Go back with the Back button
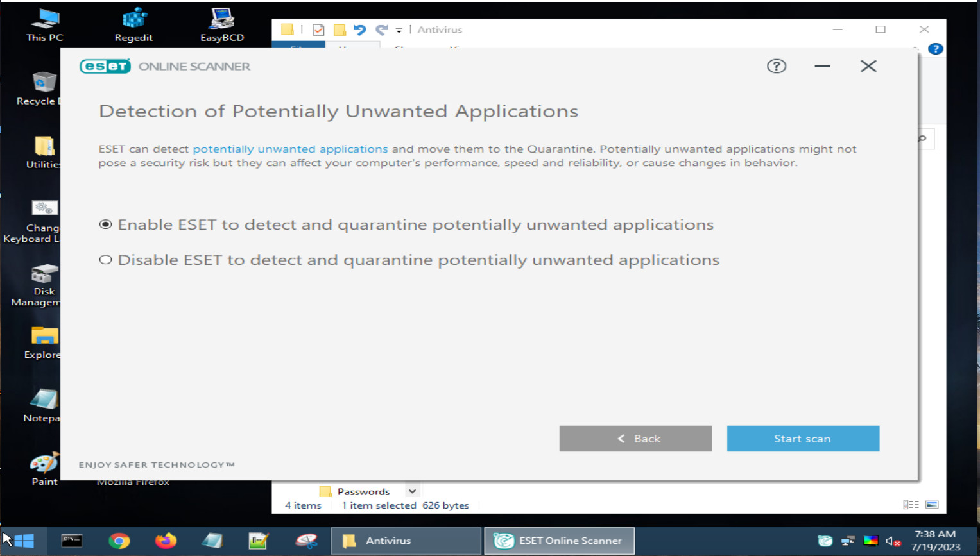Screen dimensions: 980x556 coord(635,439)
